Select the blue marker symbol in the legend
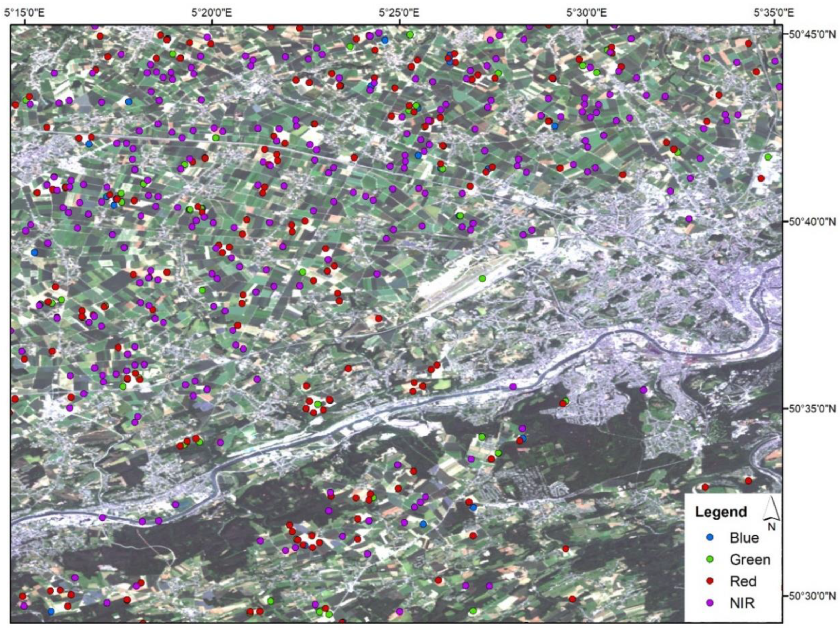This screenshot has height=630, width=840. click(x=709, y=538)
